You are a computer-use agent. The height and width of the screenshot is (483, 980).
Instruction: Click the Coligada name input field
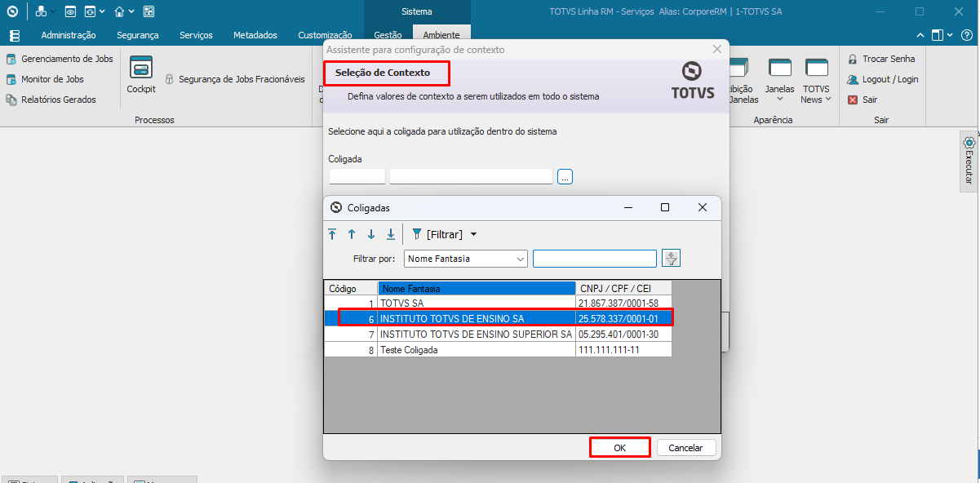click(x=471, y=176)
